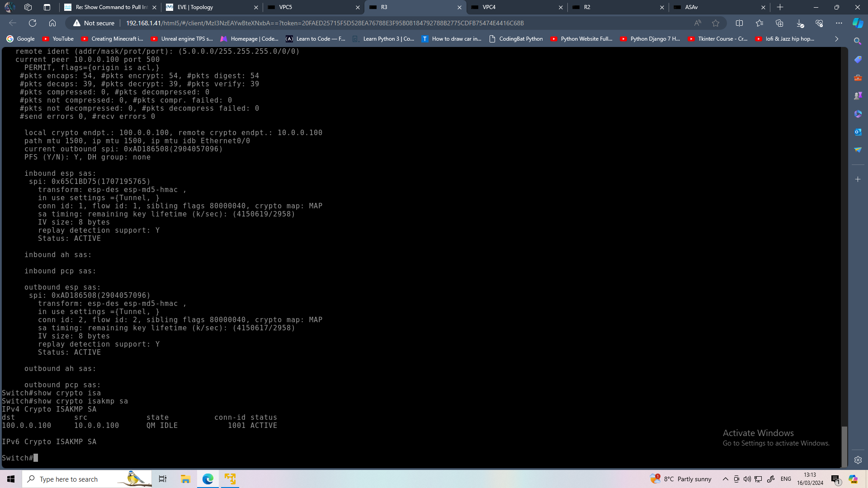
Task: Open sidebar settings gear
Action: click(858, 460)
